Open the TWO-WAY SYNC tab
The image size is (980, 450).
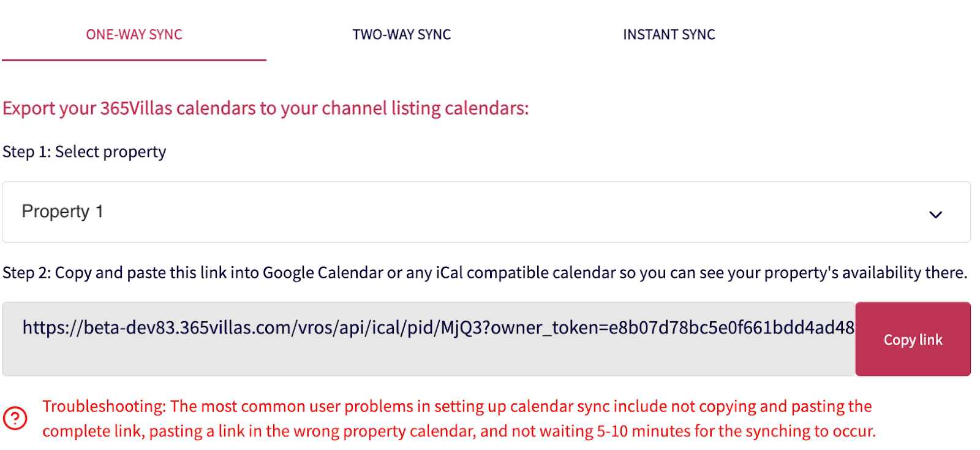[401, 35]
